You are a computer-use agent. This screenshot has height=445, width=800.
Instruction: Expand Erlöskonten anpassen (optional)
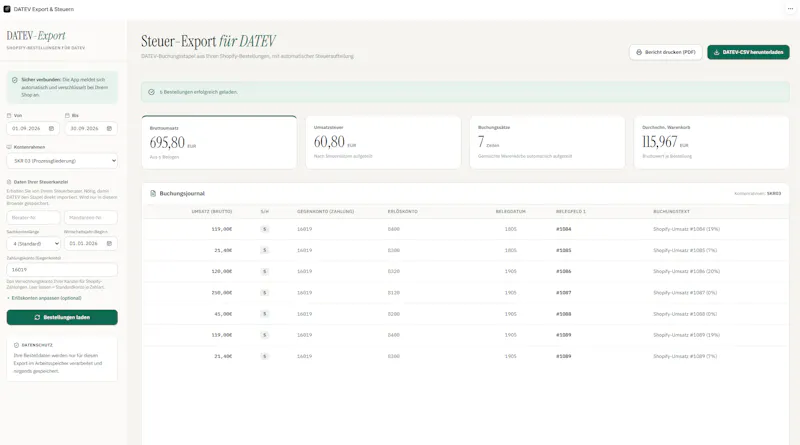coord(45,298)
